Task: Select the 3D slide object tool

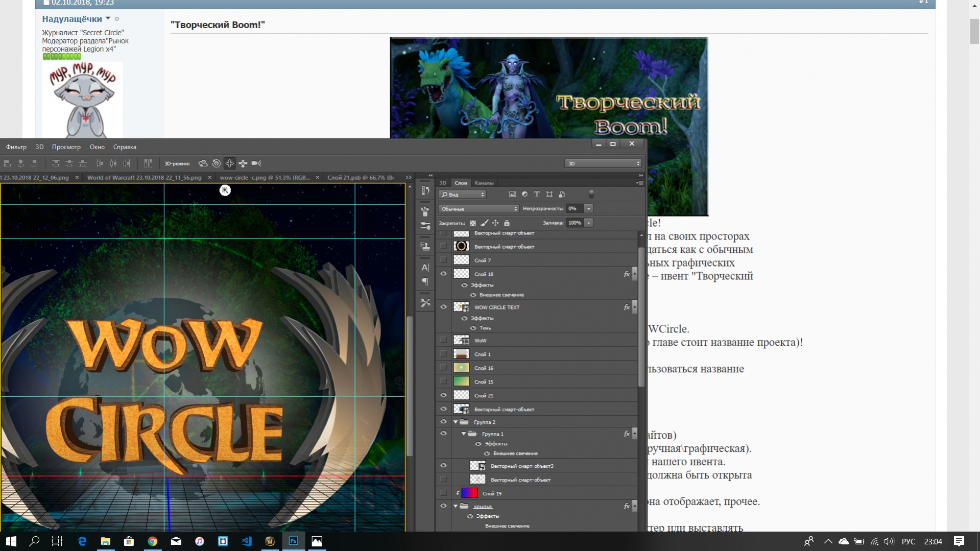Action: 243,163
